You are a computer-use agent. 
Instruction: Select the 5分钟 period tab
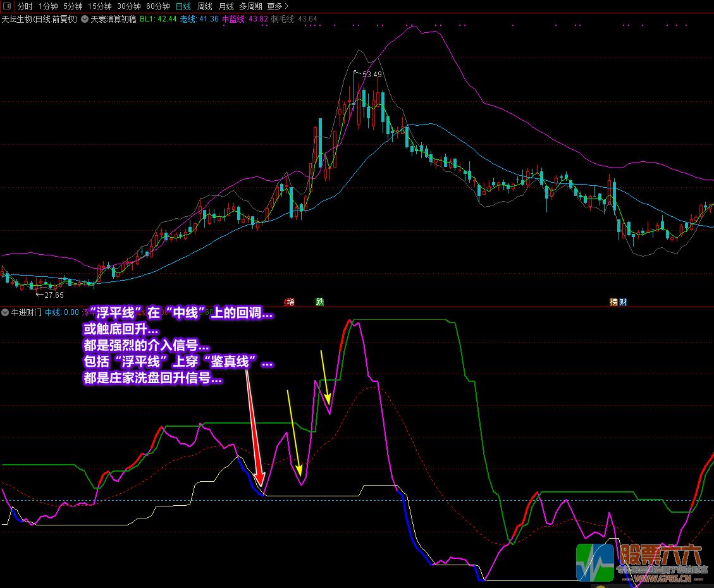click(72, 6)
